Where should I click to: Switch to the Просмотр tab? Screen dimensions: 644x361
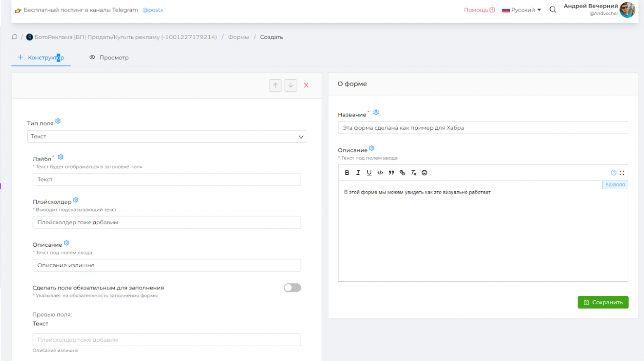click(x=109, y=57)
